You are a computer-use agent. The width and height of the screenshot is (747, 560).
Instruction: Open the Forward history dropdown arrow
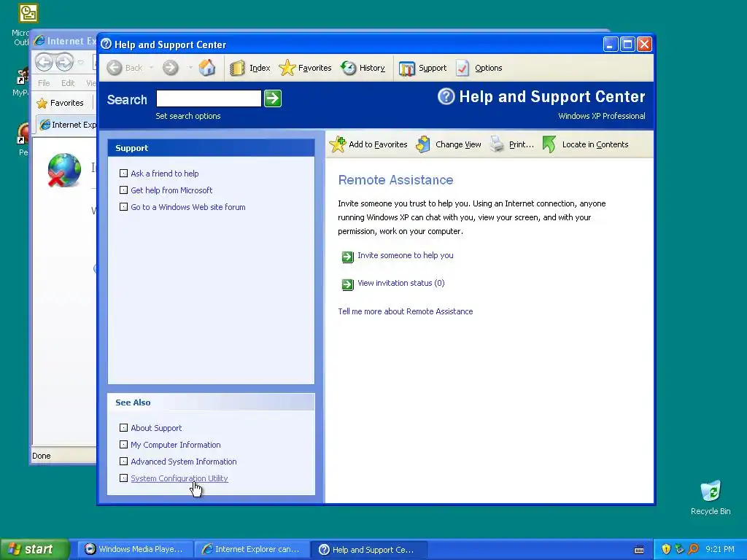coord(190,68)
